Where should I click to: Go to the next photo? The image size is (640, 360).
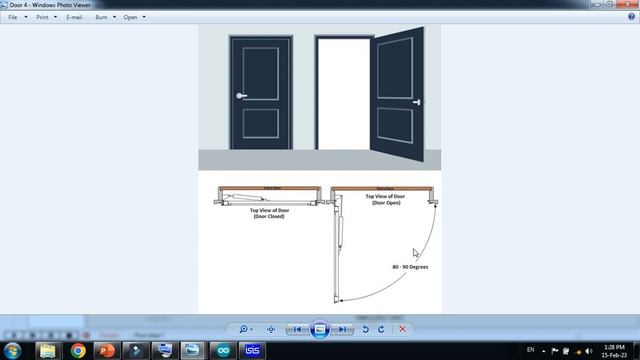pyautogui.click(x=342, y=329)
